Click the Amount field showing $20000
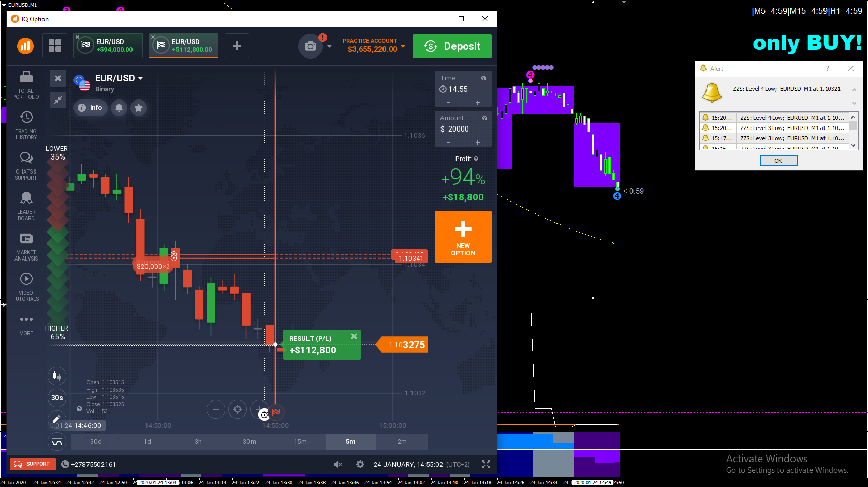Viewport: 868px width, 487px height. 463,124
